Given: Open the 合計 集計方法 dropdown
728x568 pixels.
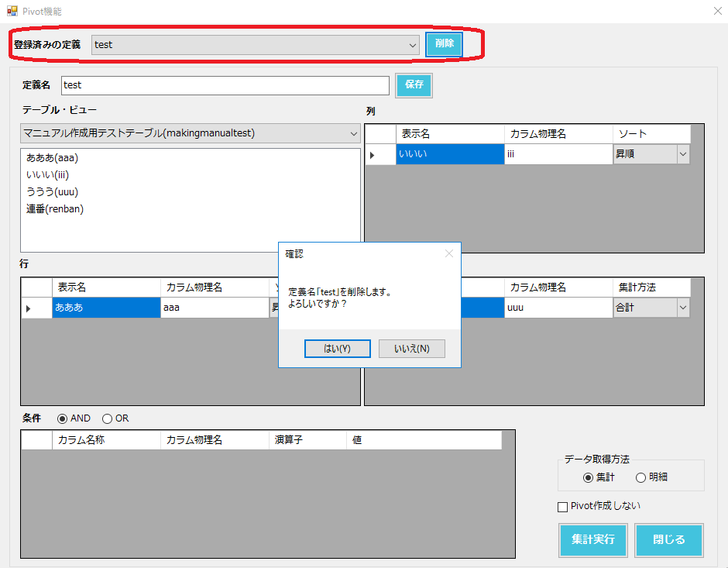Looking at the screenshot, I should pos(683,308).
